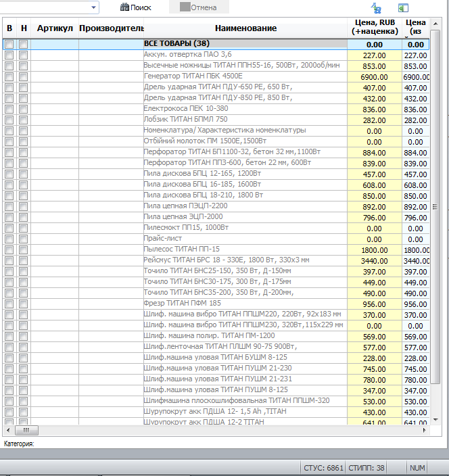
Task: Click the vertical scrollbar down arrow
Action: (x=435, y=420)
